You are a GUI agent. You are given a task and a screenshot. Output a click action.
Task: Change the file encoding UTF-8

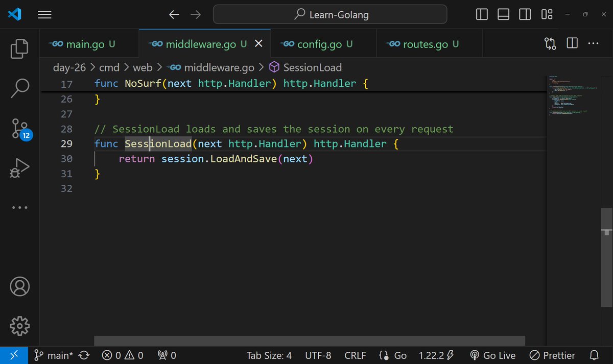pyautogui.click(x=318, y=355)
